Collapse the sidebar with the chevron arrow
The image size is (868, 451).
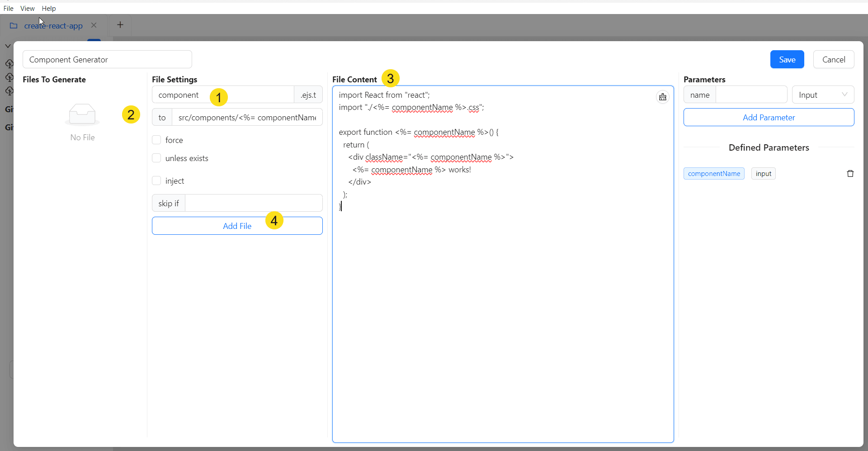coord(8,46)
